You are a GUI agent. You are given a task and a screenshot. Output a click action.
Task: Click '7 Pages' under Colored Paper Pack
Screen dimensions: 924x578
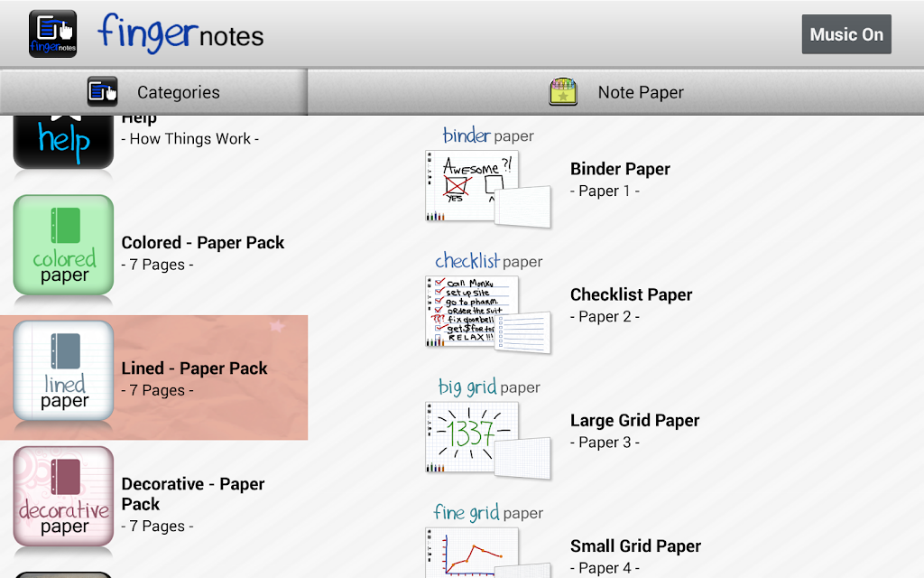(157, 265)
